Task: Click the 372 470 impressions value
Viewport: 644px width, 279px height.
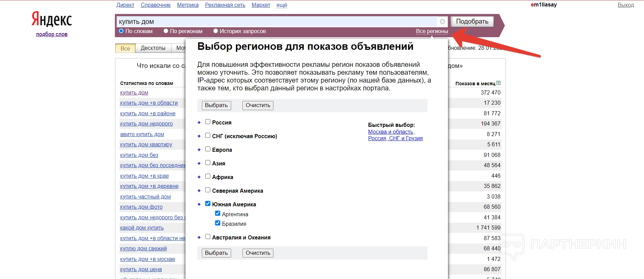Action: 491,92
